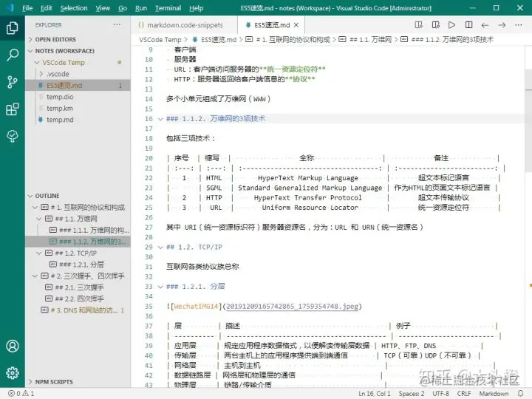The width and height of the screenshot is (532, 399).
Task: Open the Go menu
Action: pos(123,8)
